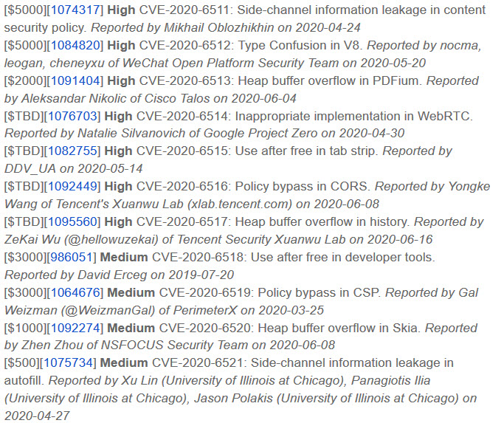This screenshot has width=504, height=423.
Task: Click the text CVE-2020-6521
Action: [198, 362]
